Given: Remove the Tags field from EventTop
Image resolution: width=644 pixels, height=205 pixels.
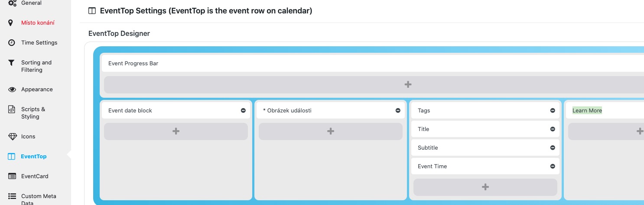Looking at the screenshot, I should coord(553,111).
